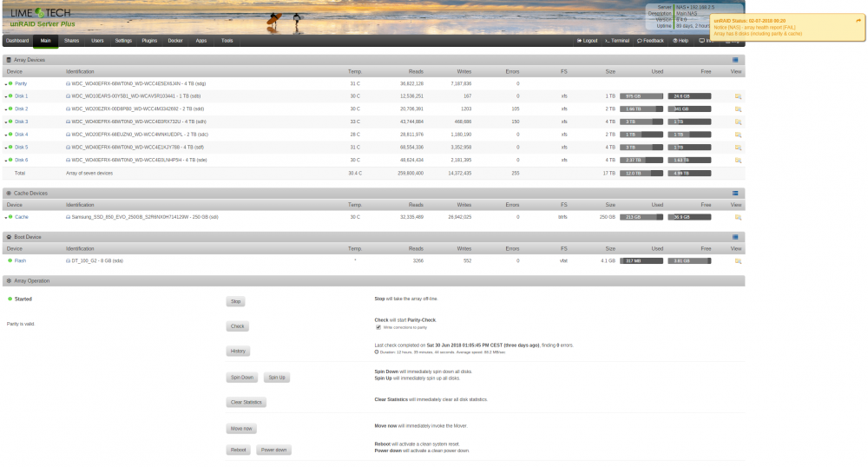868x467 pixels.
Task: Open the Settings tab
Action: [x=123, y=41]
